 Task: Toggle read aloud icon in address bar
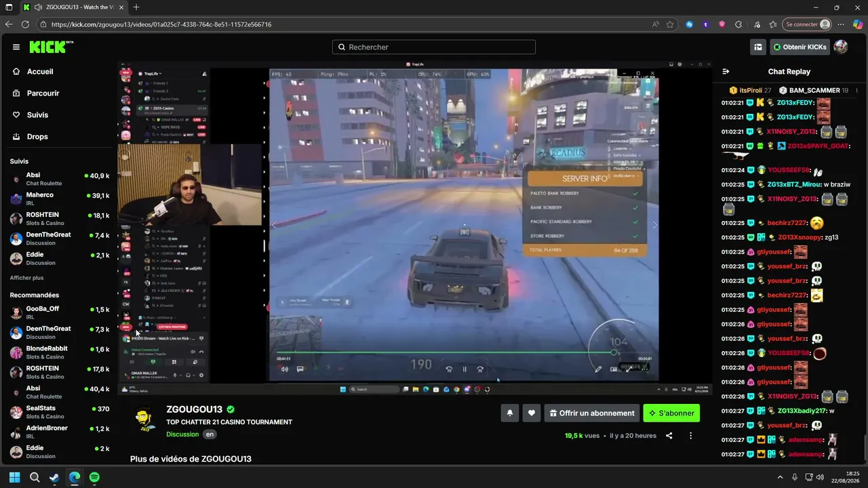[656, 24]
